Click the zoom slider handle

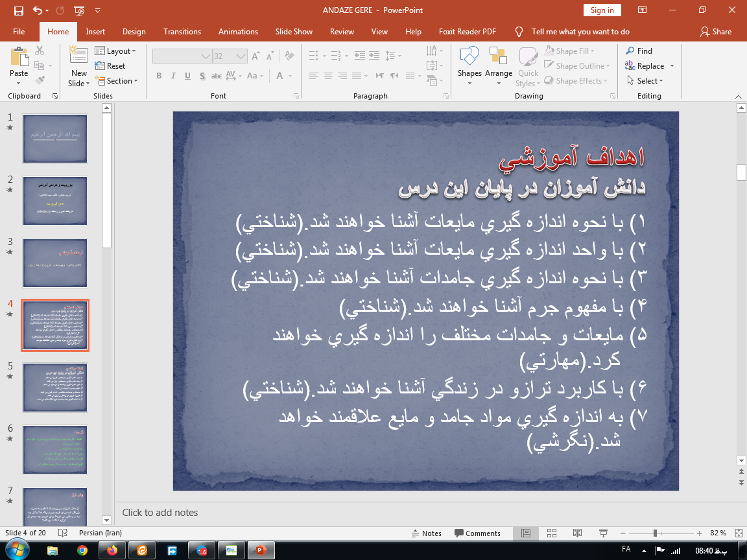click(x=655, y=533)
